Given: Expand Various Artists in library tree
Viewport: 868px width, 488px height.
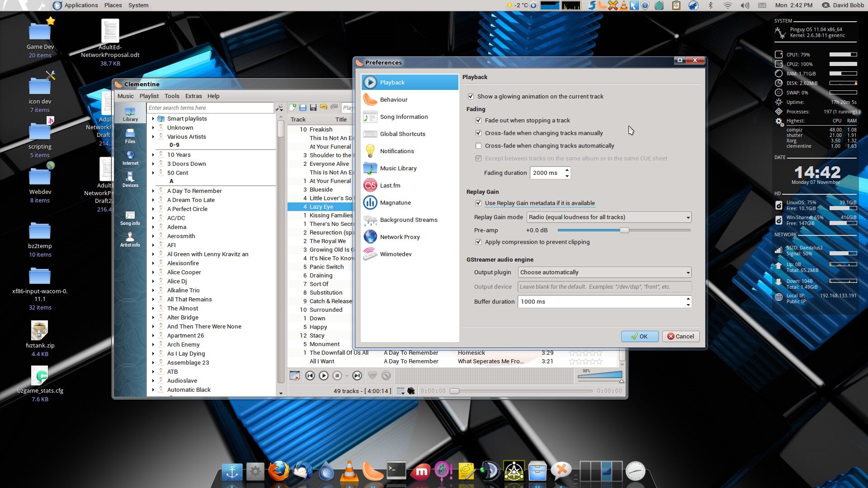Looking at the screenshot, I should [x=153, y=137].
